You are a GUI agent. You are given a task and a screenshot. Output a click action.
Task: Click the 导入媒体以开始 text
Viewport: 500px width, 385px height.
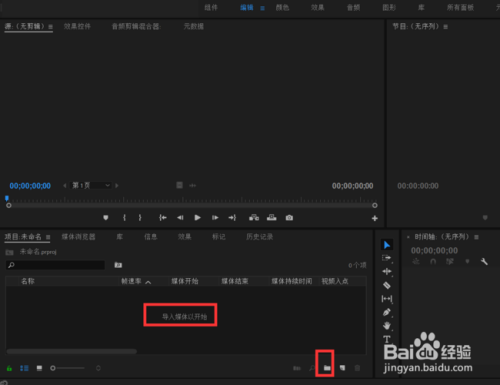[184, 317]
